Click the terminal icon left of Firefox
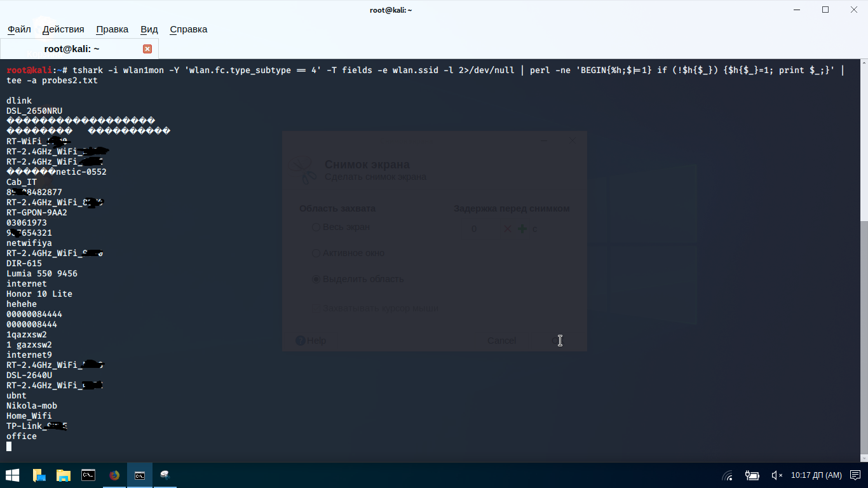The image size is (868, 488). [88, 475]
